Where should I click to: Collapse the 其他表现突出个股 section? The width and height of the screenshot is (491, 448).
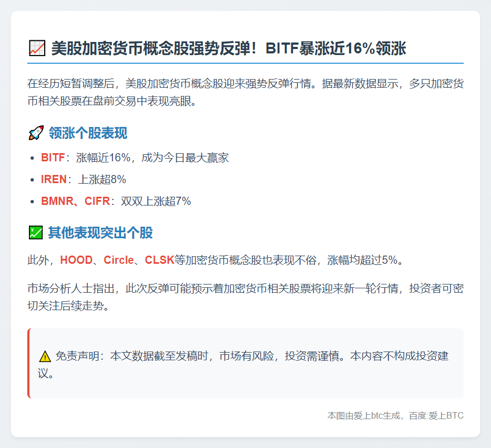[x=100, y=231]
